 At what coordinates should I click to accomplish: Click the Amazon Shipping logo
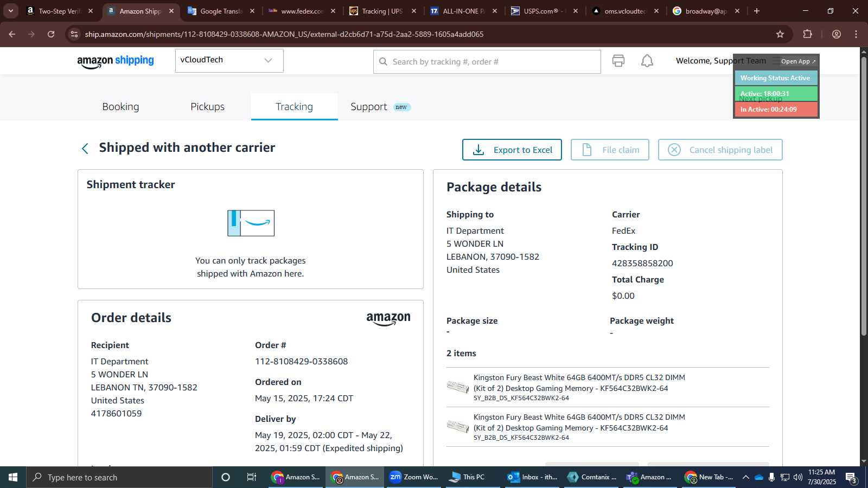(x=116, y=61)
